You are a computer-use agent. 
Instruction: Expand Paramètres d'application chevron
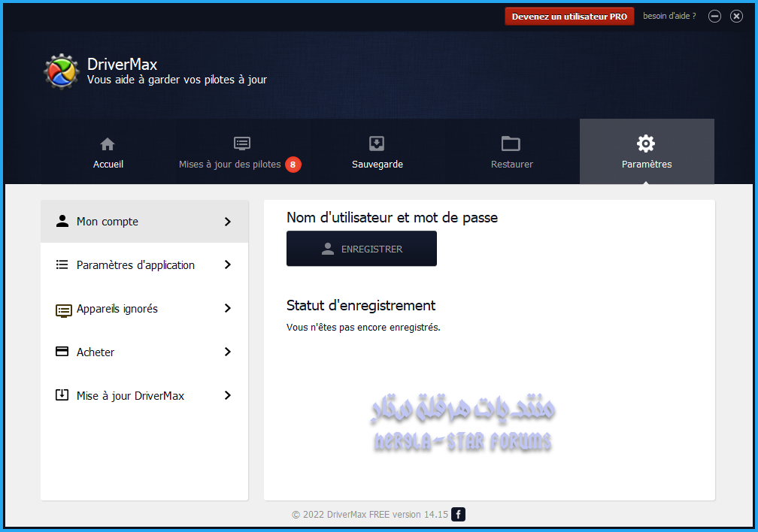pos(228,264)
